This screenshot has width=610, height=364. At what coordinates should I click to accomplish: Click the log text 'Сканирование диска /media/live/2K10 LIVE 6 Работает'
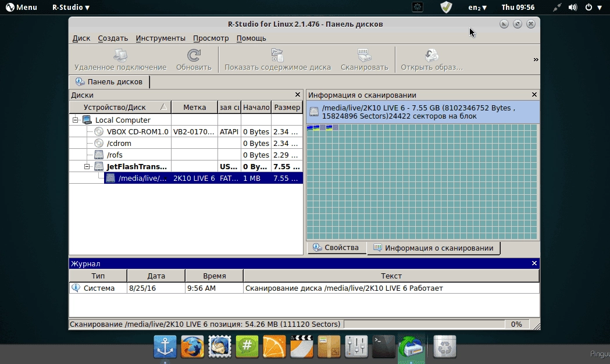click(x=344, y=288)
